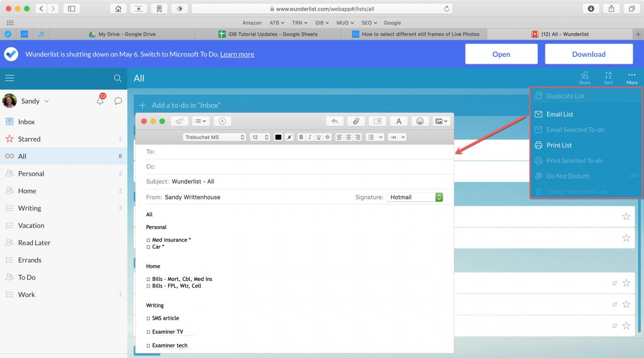
Task: Toggle Safari sidebar icon
Action: tap(71, 9)
